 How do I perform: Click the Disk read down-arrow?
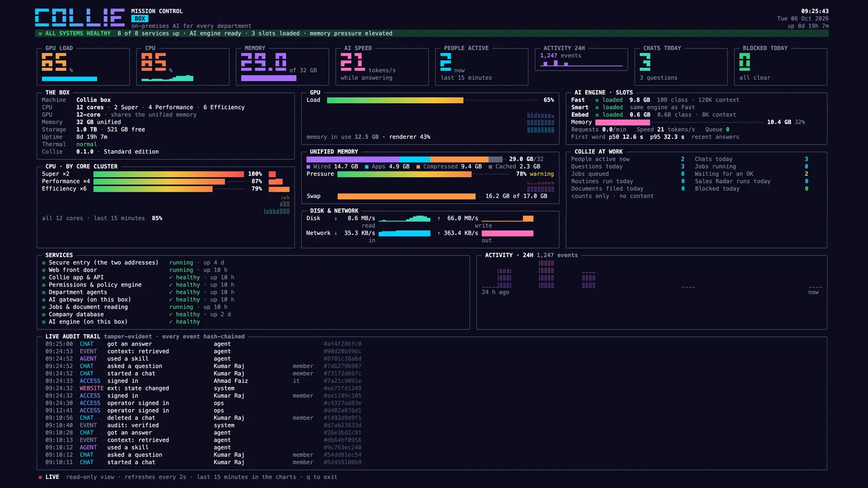tap(336, 219)
